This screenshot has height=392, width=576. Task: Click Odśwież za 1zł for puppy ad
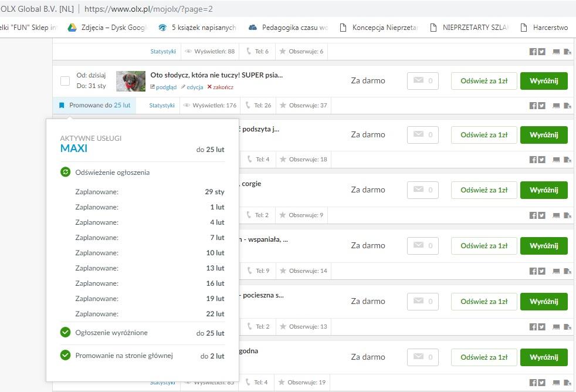484,81
